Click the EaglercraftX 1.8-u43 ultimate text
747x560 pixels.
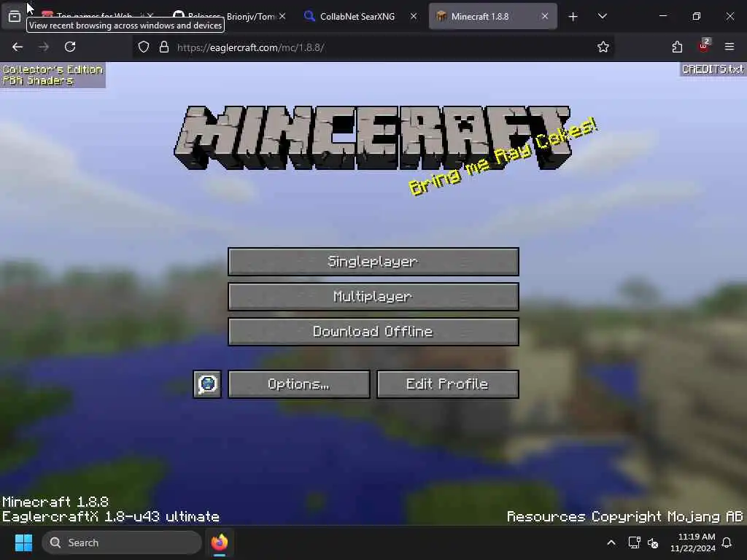coord(111,517)
